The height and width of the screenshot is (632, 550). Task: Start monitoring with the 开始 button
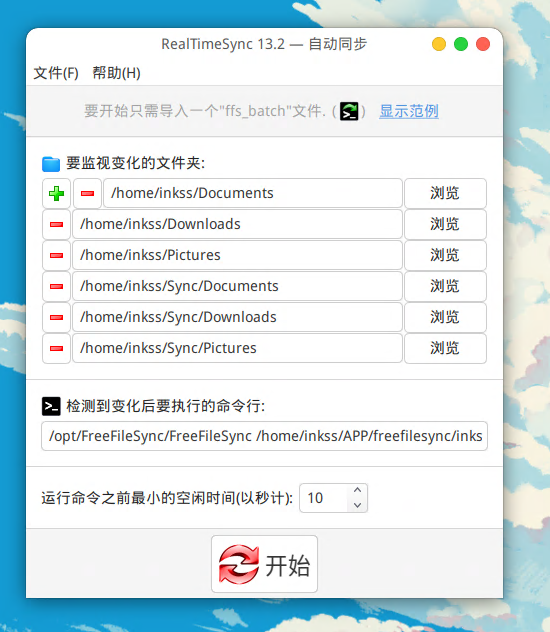pyautogui.click(x=264, y=564)
